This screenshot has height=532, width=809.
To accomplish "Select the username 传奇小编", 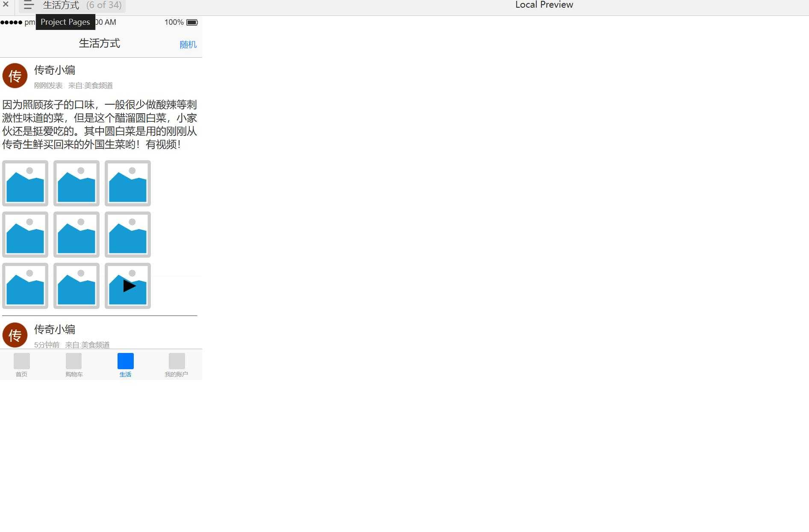I will tap(54, 70).
